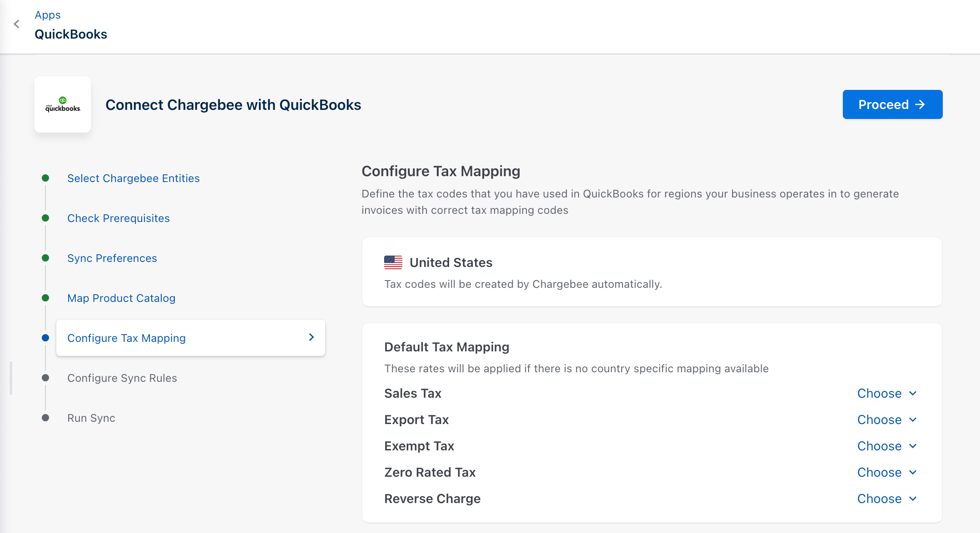980x533 pixels.
Task: Click the green dot beside Sync Preferences
Action: [x=45, y=258]
